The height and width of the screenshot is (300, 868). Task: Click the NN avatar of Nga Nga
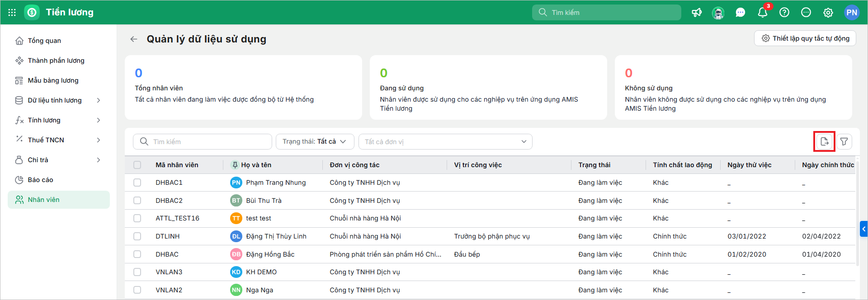pyautogui.click(x=236, y=290)
